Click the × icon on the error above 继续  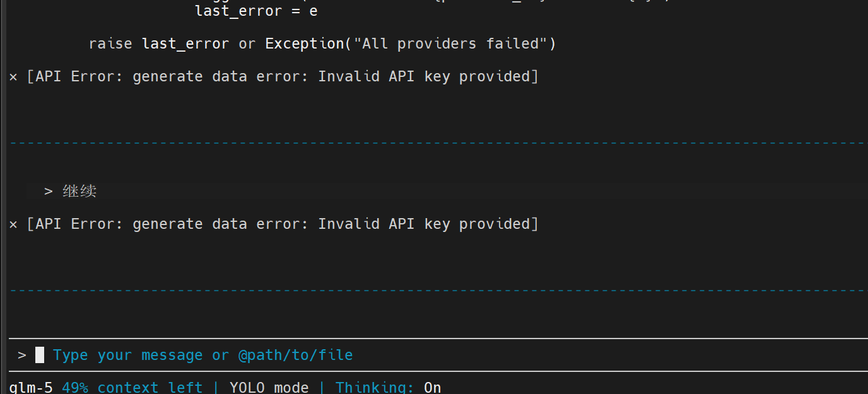coord(13,77)
